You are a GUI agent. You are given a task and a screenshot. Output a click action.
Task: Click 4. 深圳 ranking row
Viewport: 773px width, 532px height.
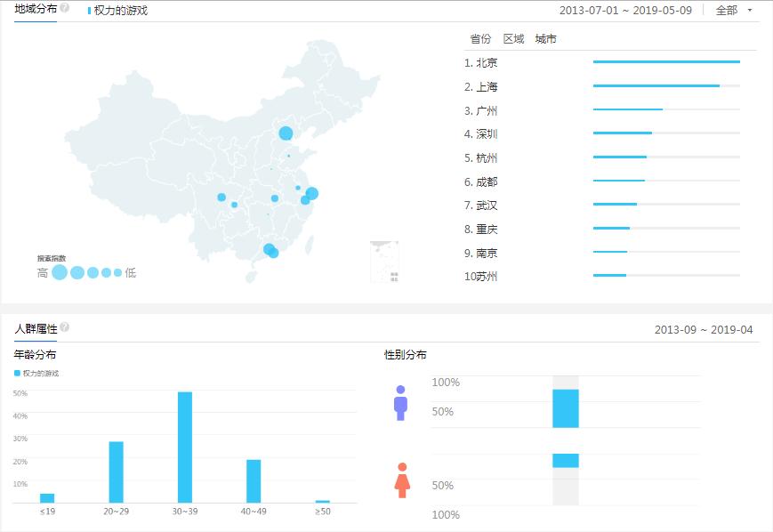[x=602, y=134]
